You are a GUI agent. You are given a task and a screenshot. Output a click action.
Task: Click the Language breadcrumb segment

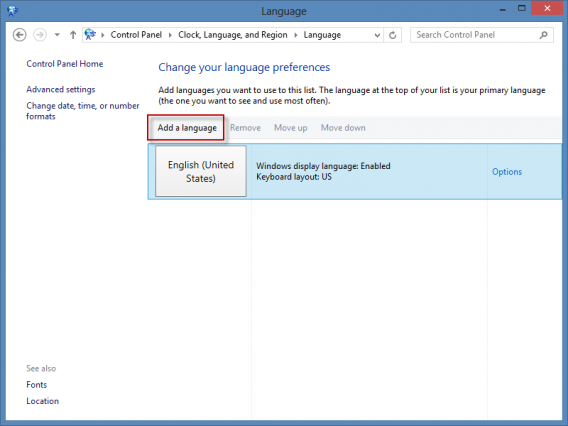(x=322, y=35)
